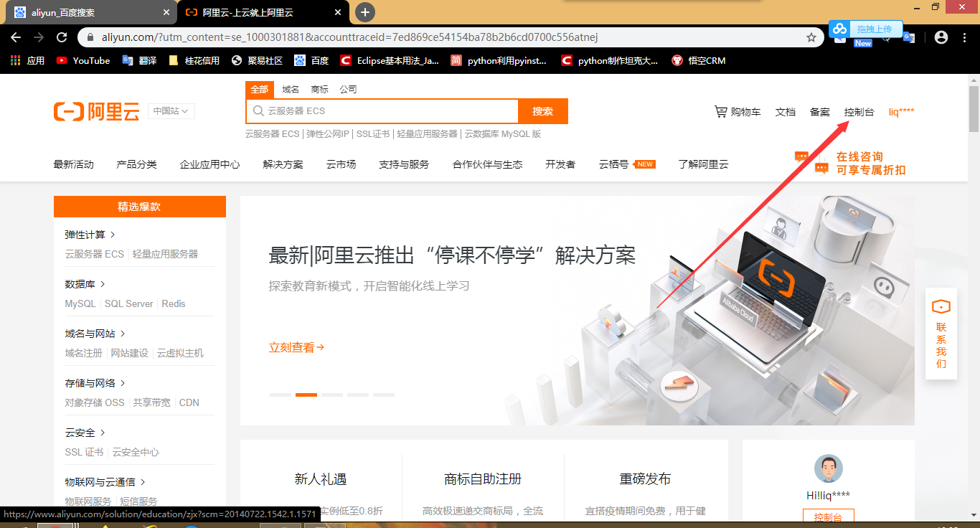The height and width of the screenshot is (528, 980).
Task: Reload the page
Action: click(x=62, y=37)
